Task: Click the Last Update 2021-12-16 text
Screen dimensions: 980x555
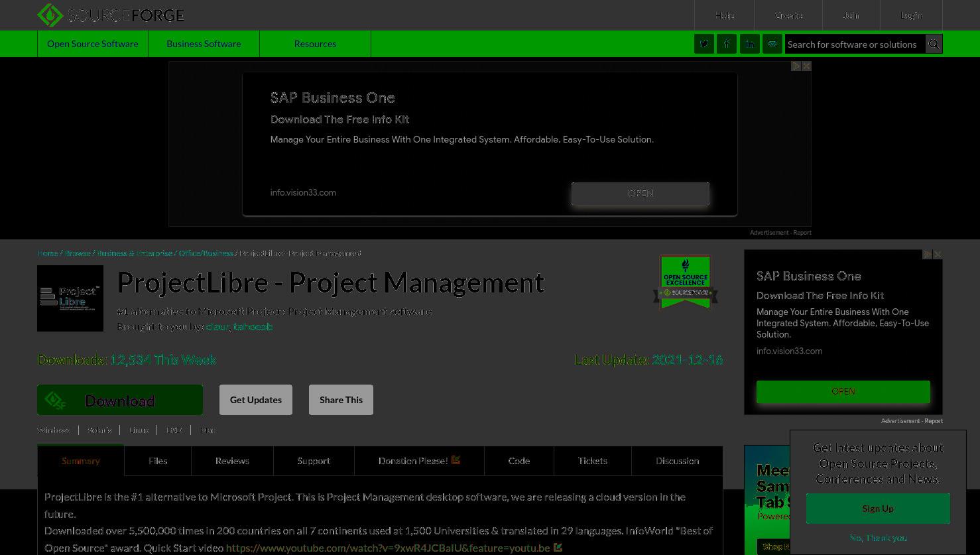Action: pos(648,360)
